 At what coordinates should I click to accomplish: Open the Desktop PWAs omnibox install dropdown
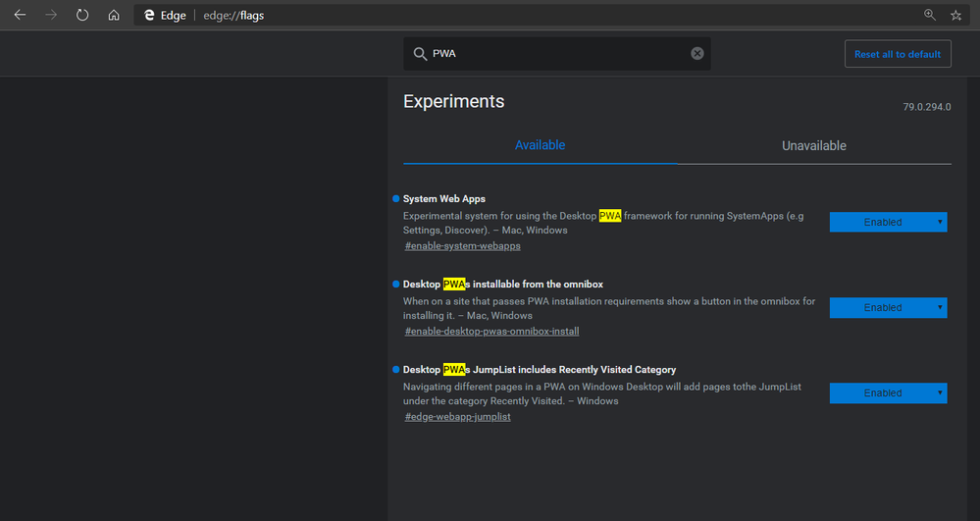[888, 308]
